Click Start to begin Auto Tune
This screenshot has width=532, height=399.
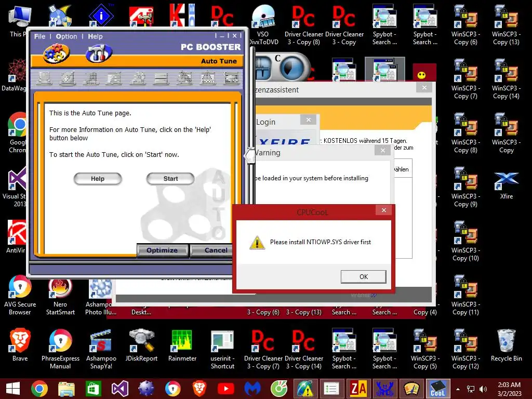click(170, 179)
